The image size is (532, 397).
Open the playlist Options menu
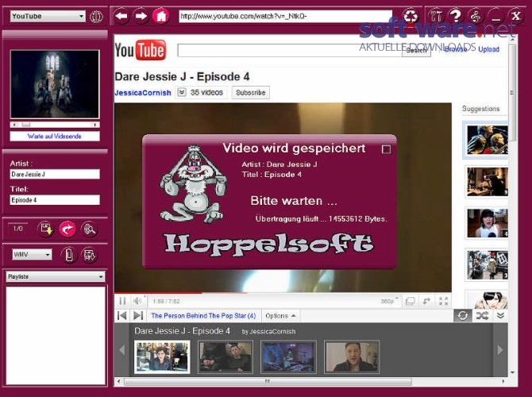[280, 316]
